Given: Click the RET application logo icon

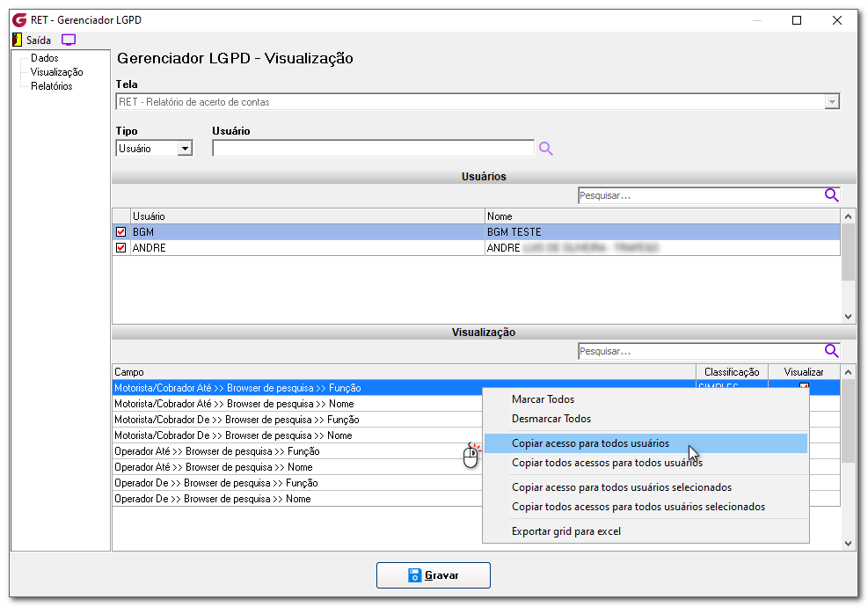Looking at the screenshot, I should [x=19, y=20].
